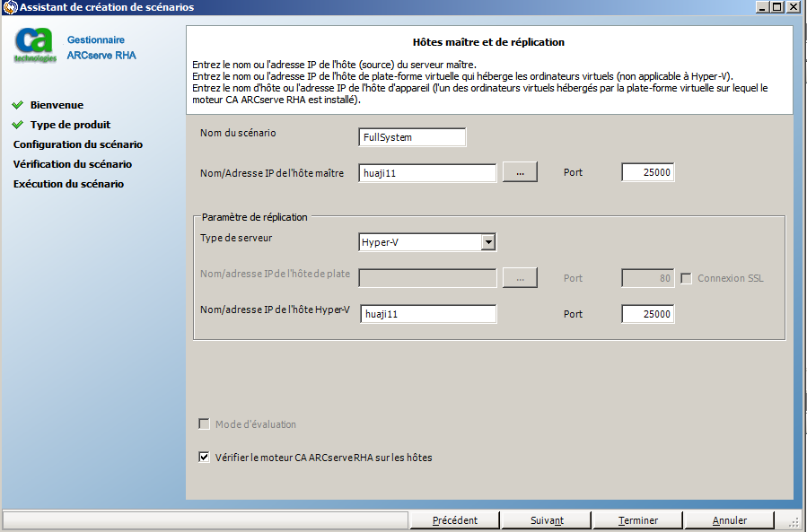
Task: Click the master host Port field
Action: [646, 173]
